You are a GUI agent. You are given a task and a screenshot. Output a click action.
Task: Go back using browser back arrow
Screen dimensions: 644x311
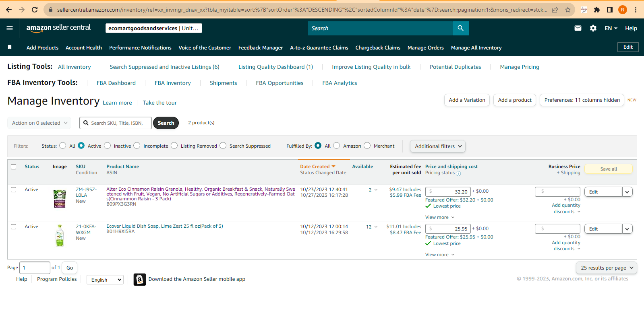point(9,10)
